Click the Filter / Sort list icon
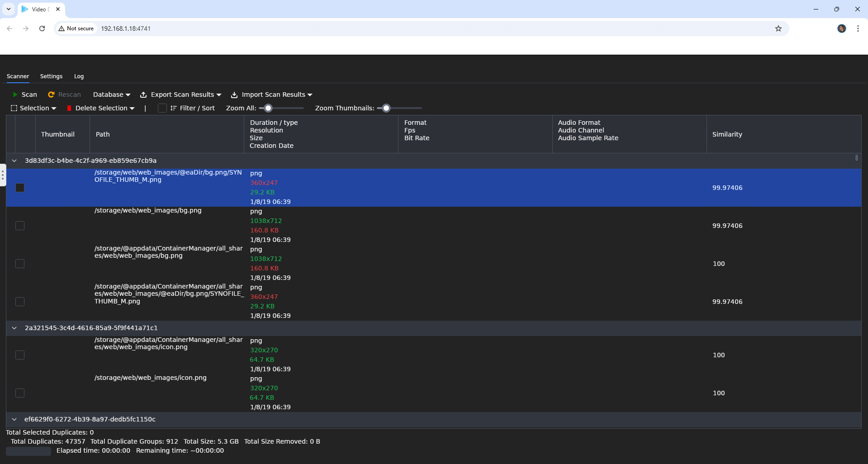This screenshot has height=464, width=868. (173, 108)
